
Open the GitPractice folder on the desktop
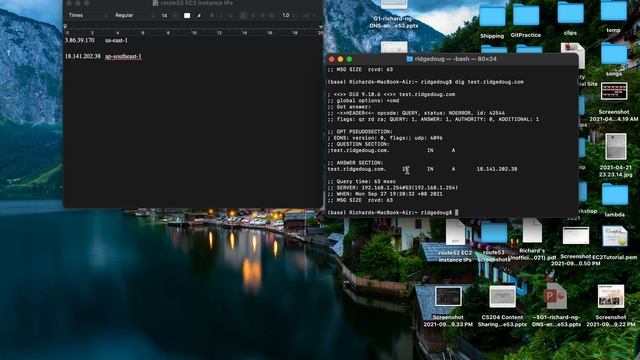(526, 16)
